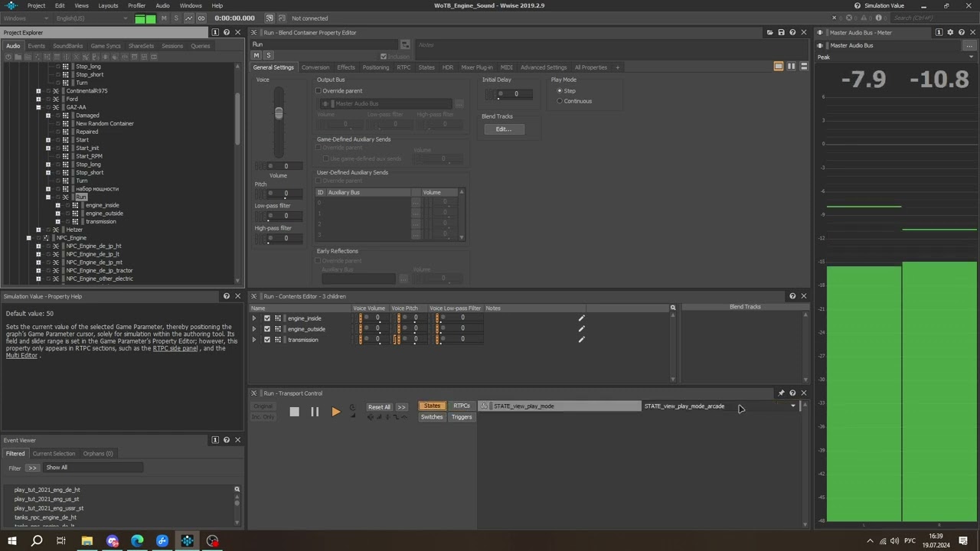
Task: Pause playback in the Transport Control
Action: (315, 412)
